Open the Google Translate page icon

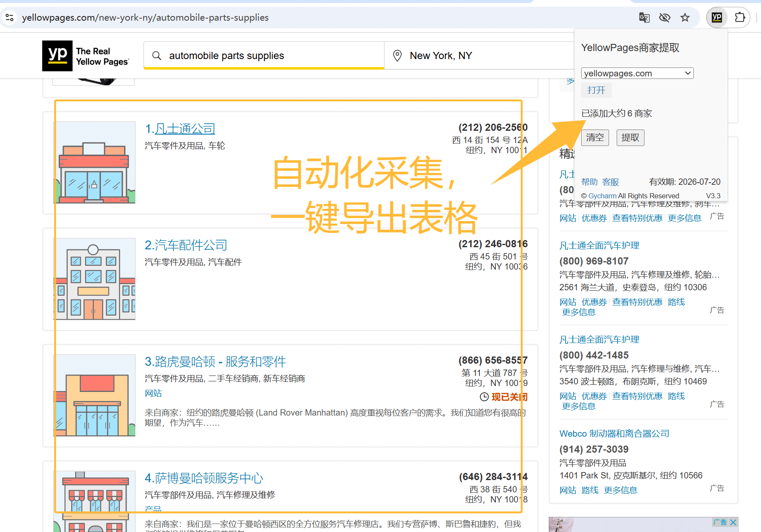(644, 17)
